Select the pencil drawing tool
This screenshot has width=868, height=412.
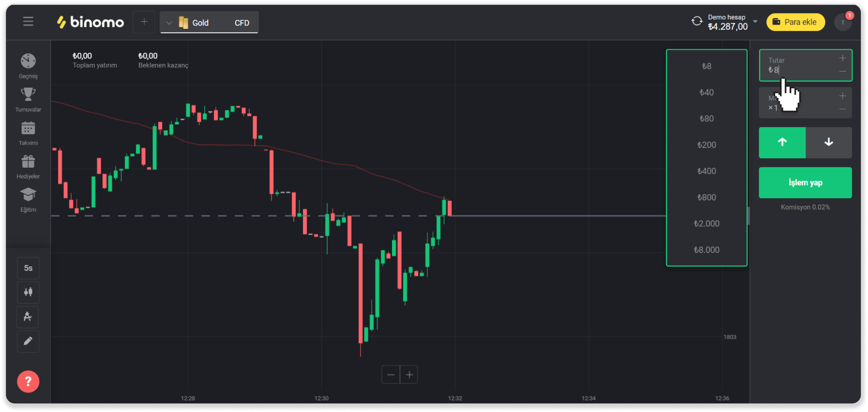pos(28,341)
